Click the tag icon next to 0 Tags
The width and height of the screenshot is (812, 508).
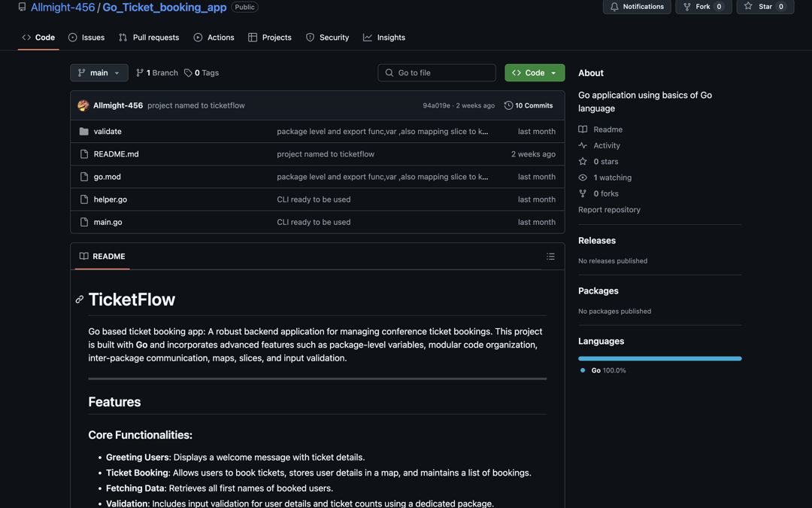point(188,73)
